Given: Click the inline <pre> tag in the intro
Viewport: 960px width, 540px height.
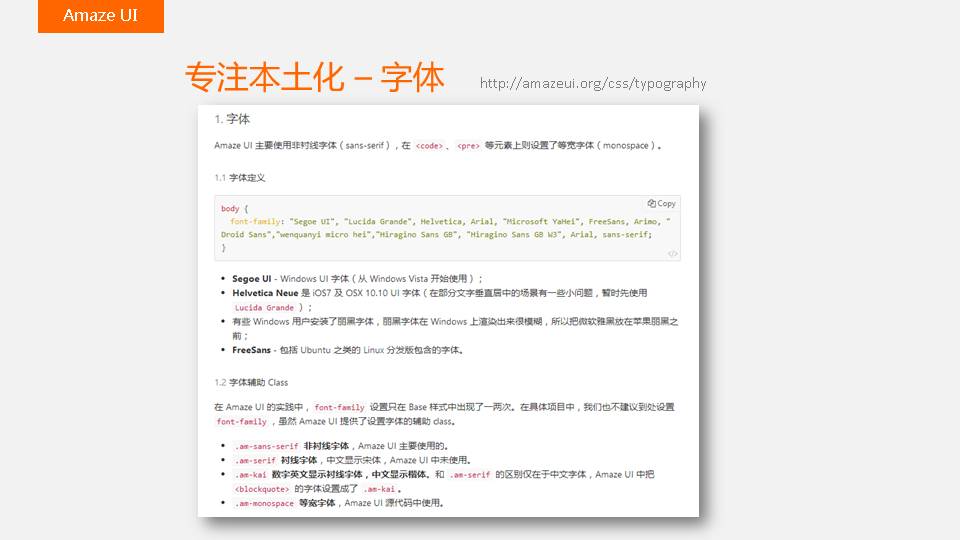Looking at the screenshot, I should 467,146.
